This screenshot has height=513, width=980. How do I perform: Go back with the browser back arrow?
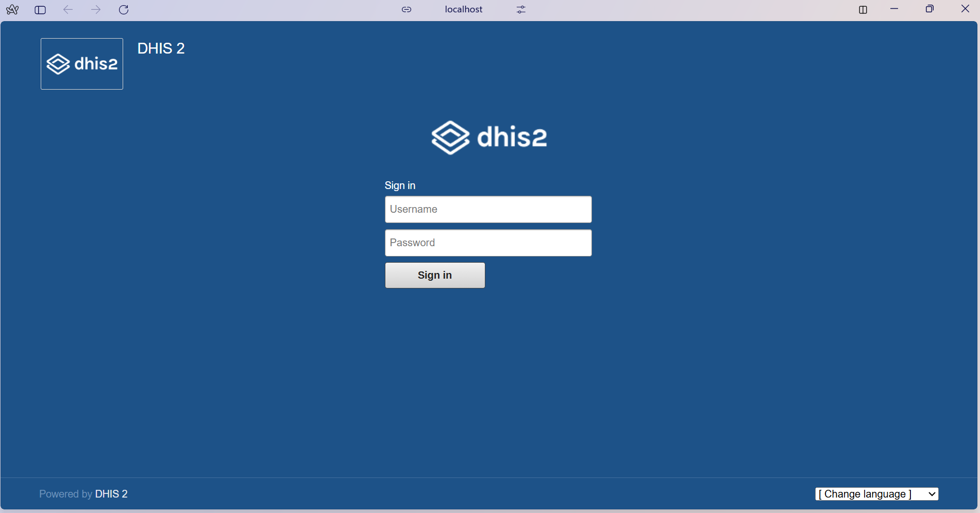(68, 10)
